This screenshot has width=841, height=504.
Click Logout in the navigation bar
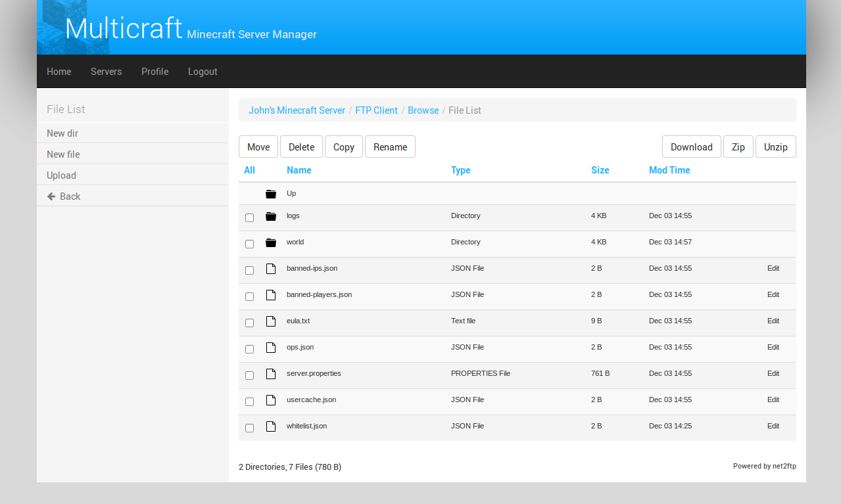(203, 72)
